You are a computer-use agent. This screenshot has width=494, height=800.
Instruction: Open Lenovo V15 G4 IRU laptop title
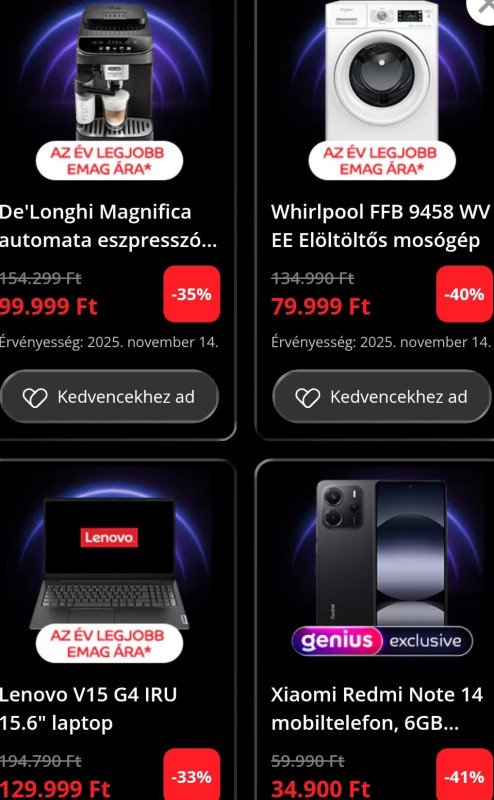[88, 709]
